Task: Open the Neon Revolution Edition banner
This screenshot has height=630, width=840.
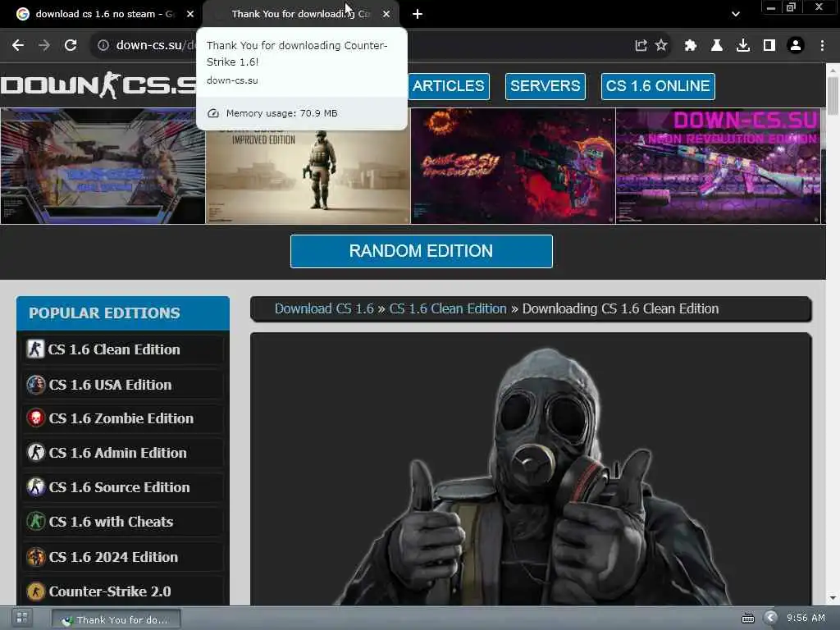Action: click(718, 166)
